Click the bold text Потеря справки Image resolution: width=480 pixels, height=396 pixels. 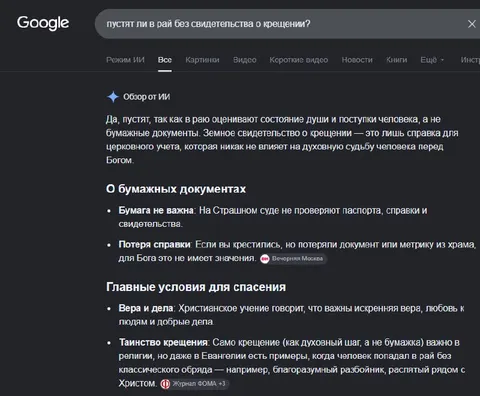tap(154, 245)
